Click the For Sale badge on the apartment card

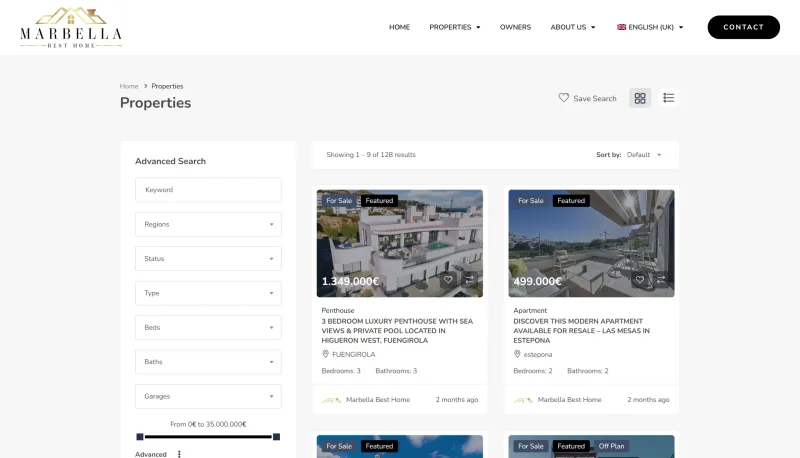point(531,200)
